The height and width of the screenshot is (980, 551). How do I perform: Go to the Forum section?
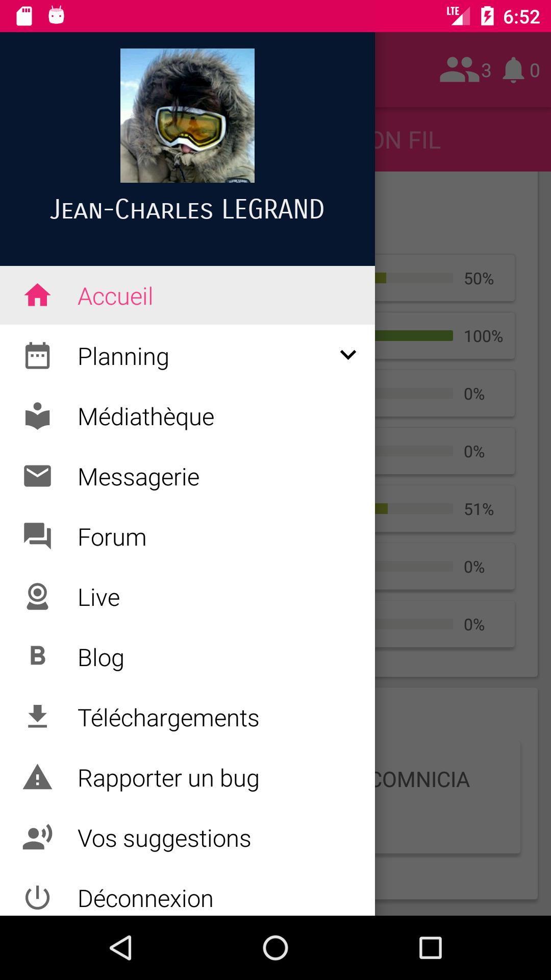coord(187,537)
